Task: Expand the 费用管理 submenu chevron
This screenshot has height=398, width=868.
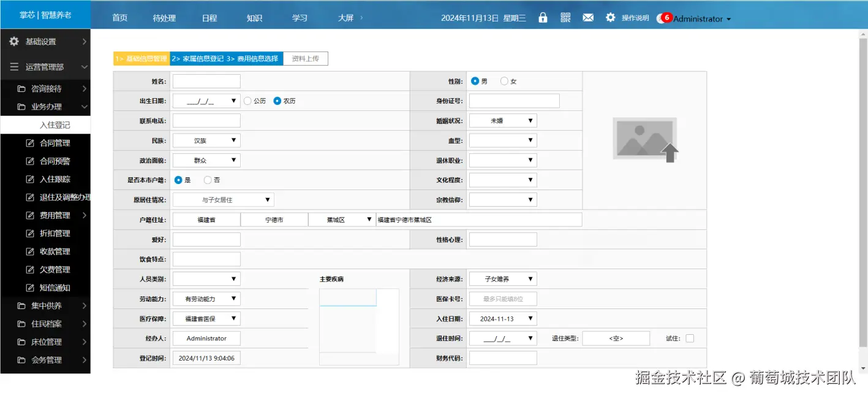Action: [85, 215]
